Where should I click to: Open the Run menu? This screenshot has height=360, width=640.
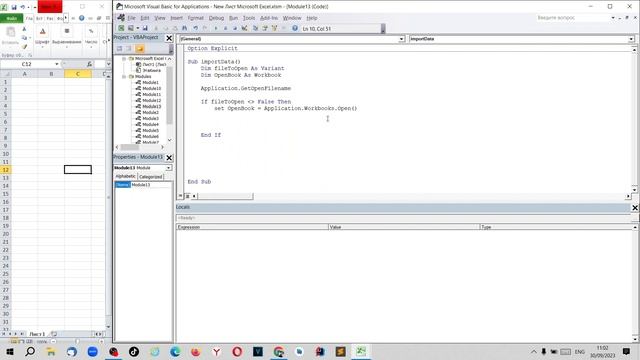pos(233,18)
